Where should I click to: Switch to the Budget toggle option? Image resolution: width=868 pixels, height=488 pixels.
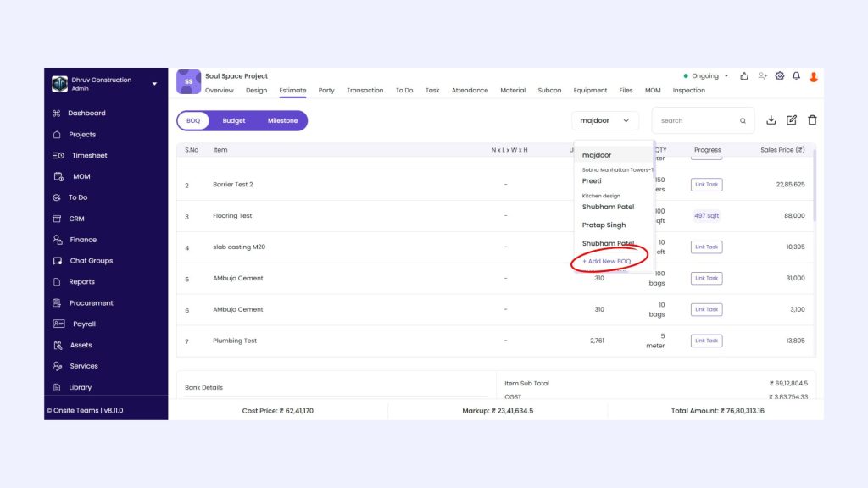(234, 121)
